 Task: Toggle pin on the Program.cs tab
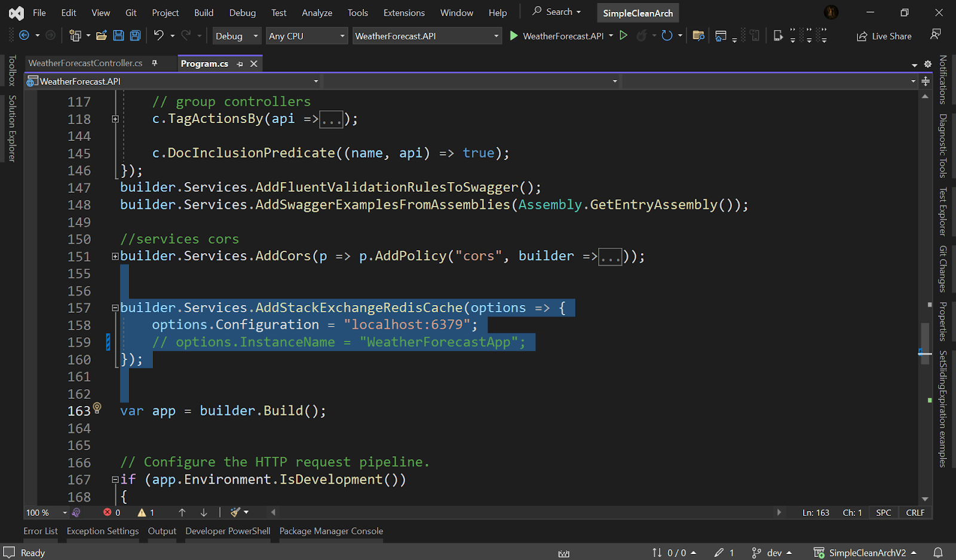point(240,64)
